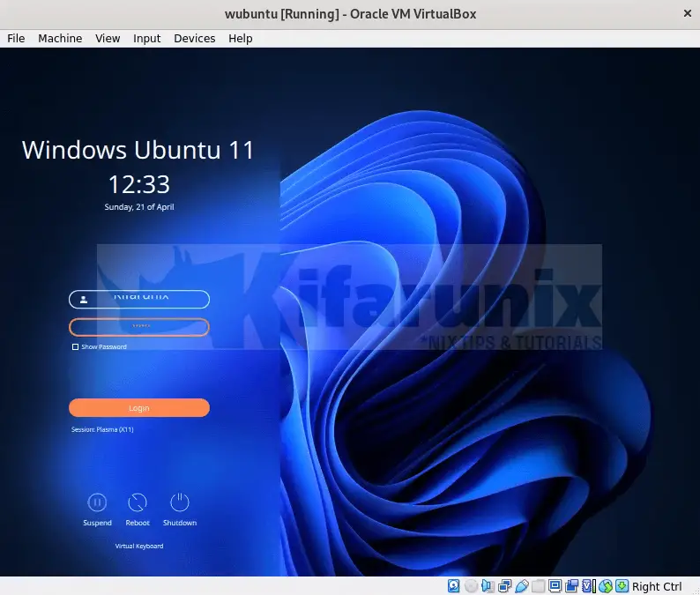Close the VirtualBox window

688,14
